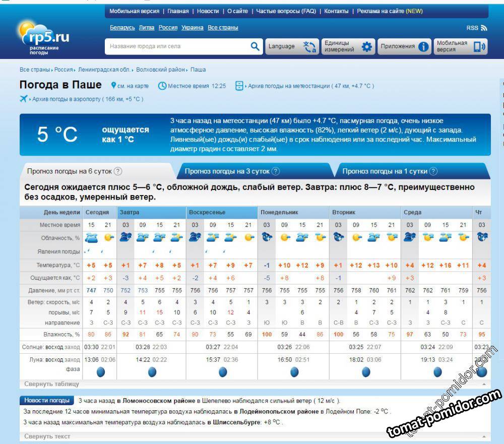504x444 pixels.
Task: Click the mobile version phone icon
Action: click(x=478, y=46)
